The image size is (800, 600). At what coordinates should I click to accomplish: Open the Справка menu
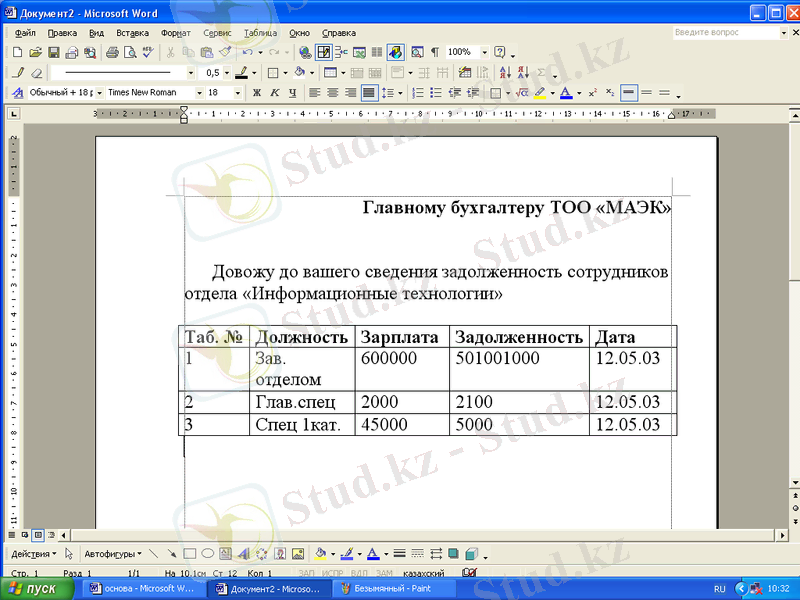[339, 33]
